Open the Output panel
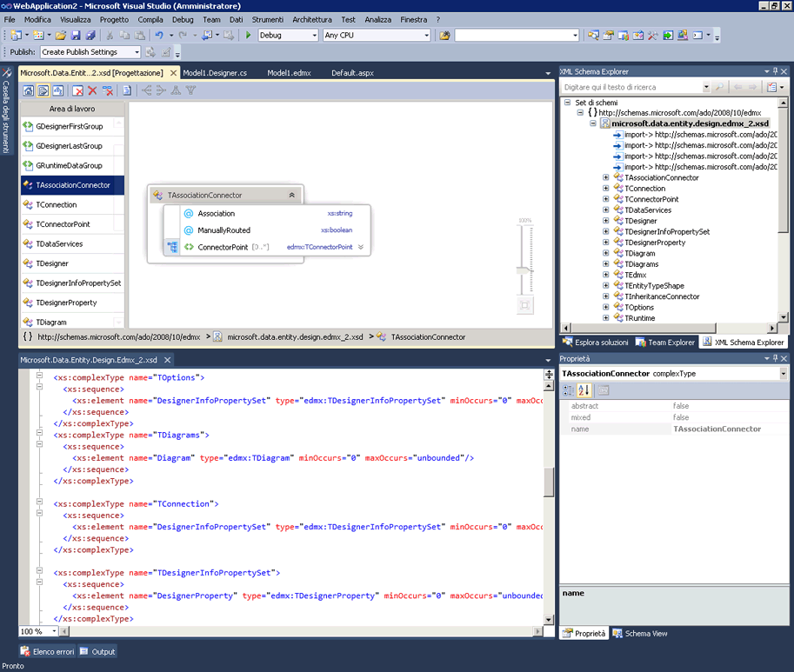The image size is (794, 672). (97, 652)
